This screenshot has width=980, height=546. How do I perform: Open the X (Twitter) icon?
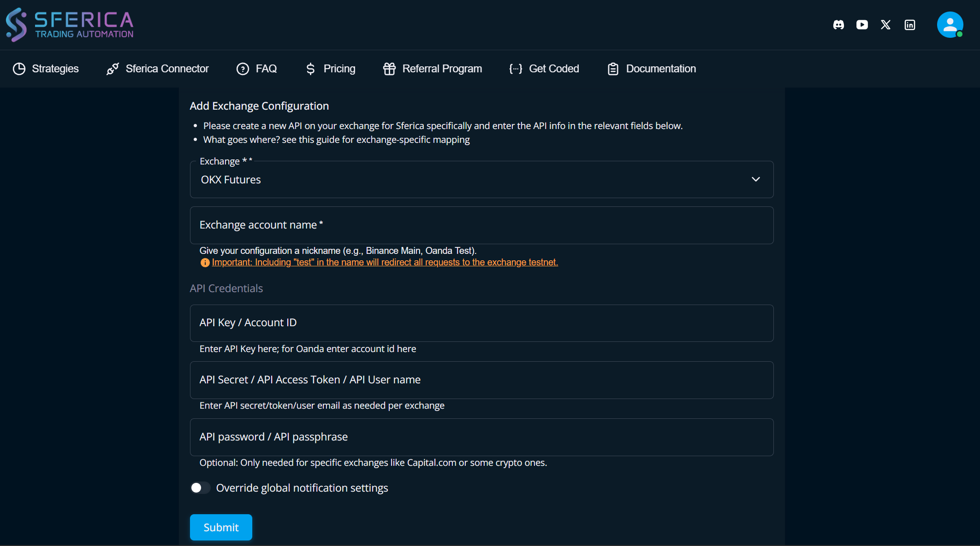click(885, 25)
